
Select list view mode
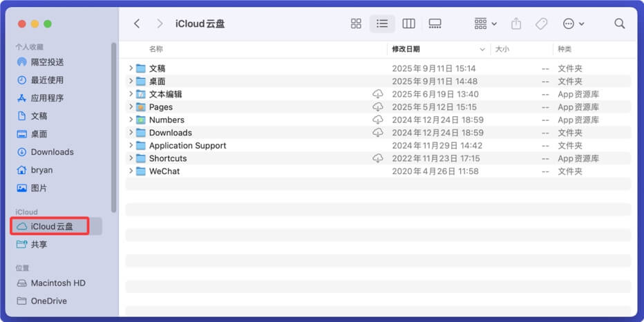coord(382,23)
